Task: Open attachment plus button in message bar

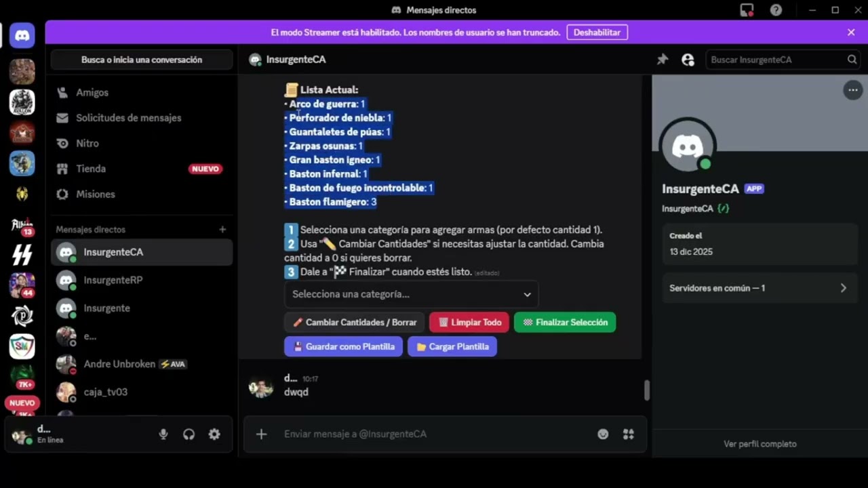Action: (261, 434)
